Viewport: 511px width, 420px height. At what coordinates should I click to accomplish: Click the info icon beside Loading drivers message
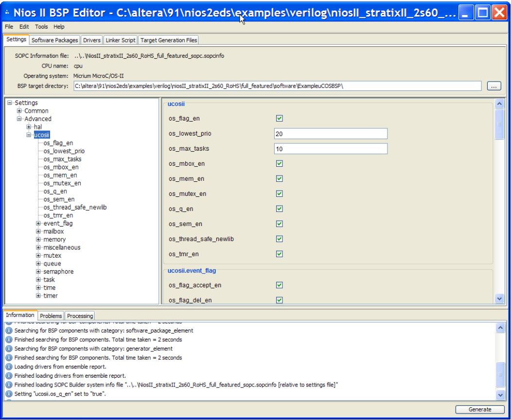[x=9, y=367]
